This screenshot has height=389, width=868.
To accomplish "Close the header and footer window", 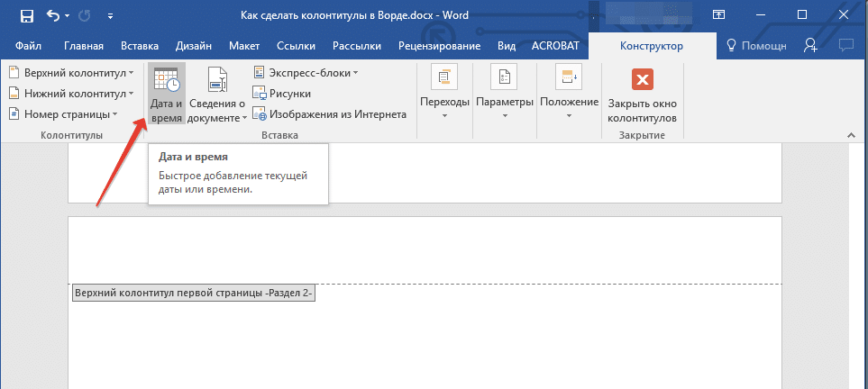I will (x=642, y=95).
